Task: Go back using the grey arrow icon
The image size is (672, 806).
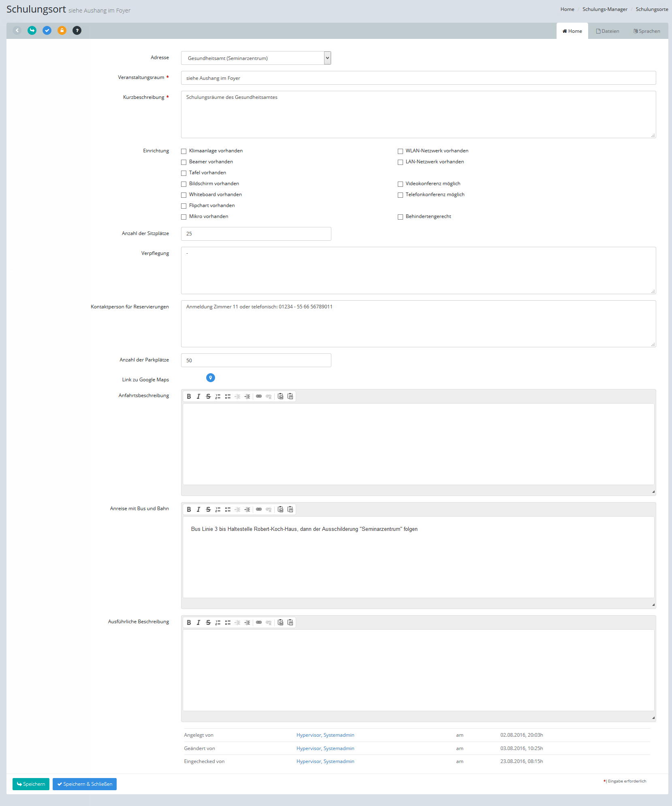Action: coord(17,30)
